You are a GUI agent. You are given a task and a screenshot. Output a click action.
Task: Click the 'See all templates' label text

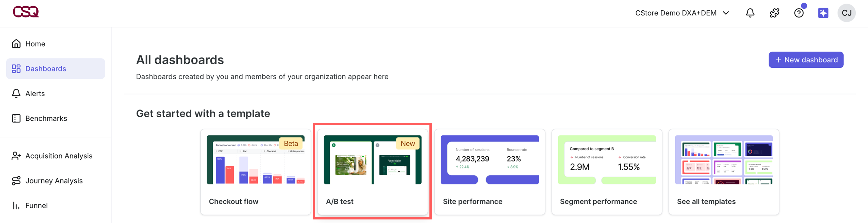pos(706,201)
